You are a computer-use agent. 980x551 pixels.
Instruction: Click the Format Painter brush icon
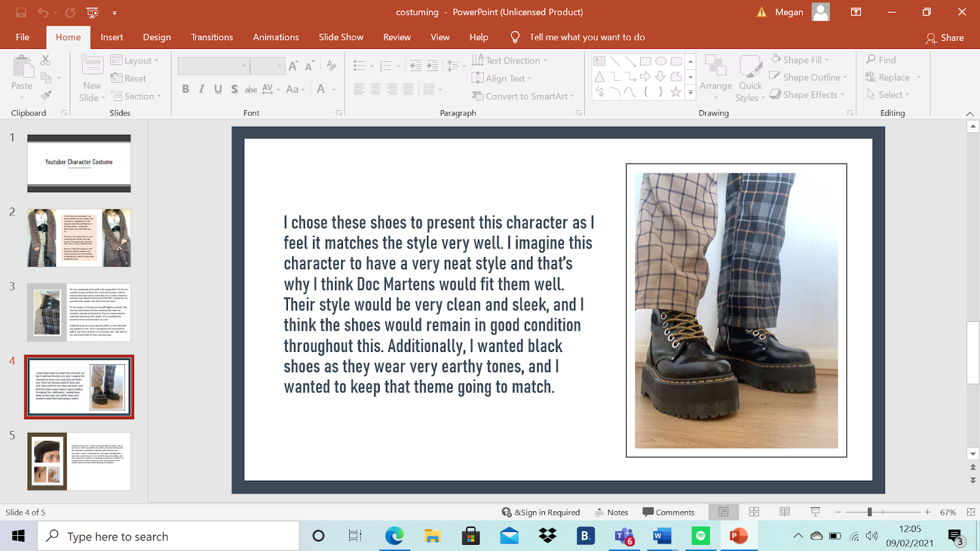tap(45, 95)
